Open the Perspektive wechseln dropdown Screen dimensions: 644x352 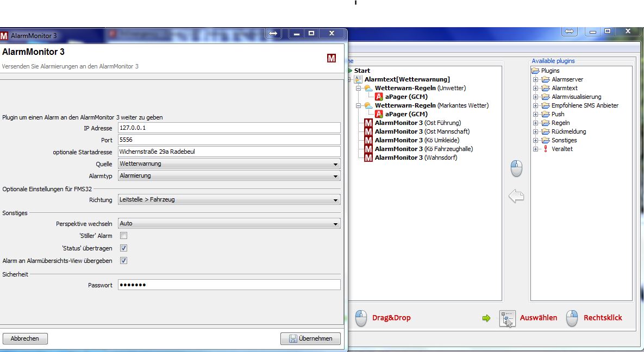tap(229, 223)
